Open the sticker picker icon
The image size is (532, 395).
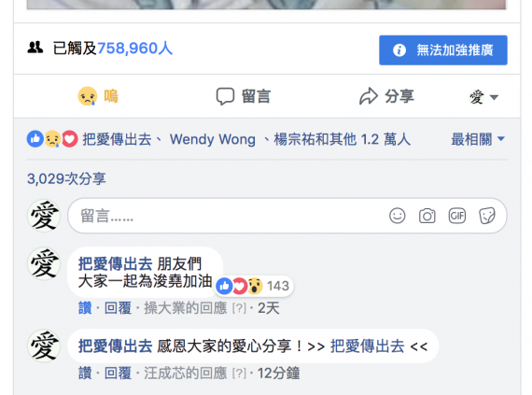coord(487,216)
